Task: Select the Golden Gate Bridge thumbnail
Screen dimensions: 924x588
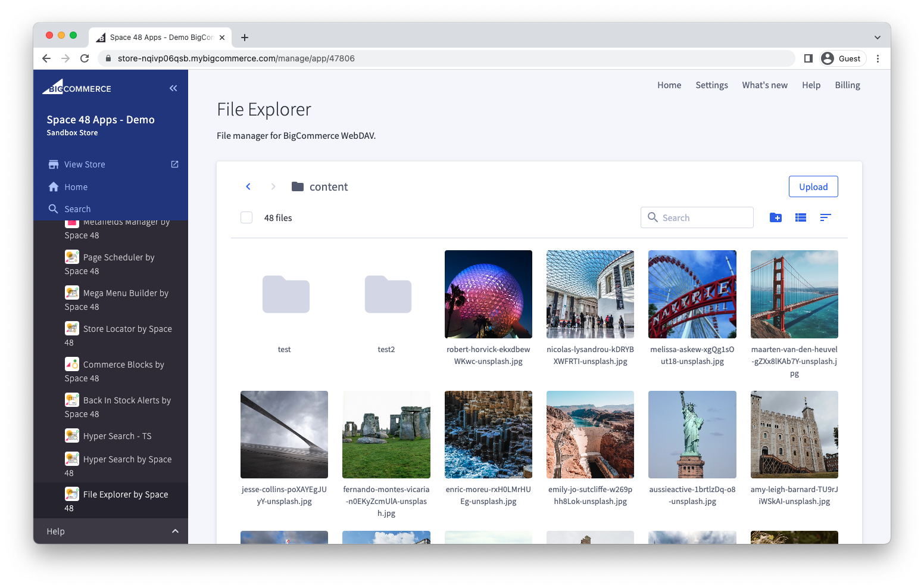Action: click(794, 294)
